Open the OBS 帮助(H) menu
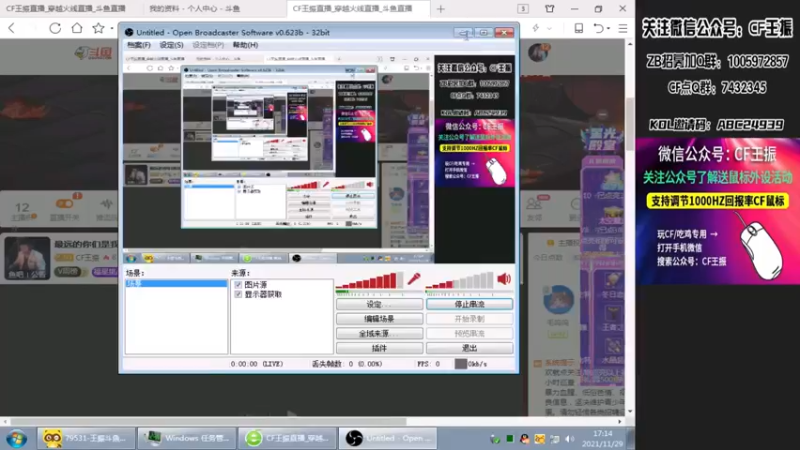This screenshot has width=800, height=450. pyautogui.click(x=245, y=45)
